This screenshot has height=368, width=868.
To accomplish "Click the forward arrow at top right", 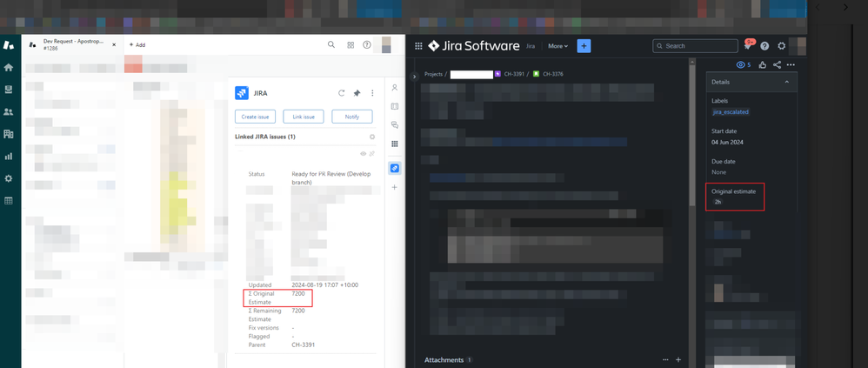I will 845,7.
